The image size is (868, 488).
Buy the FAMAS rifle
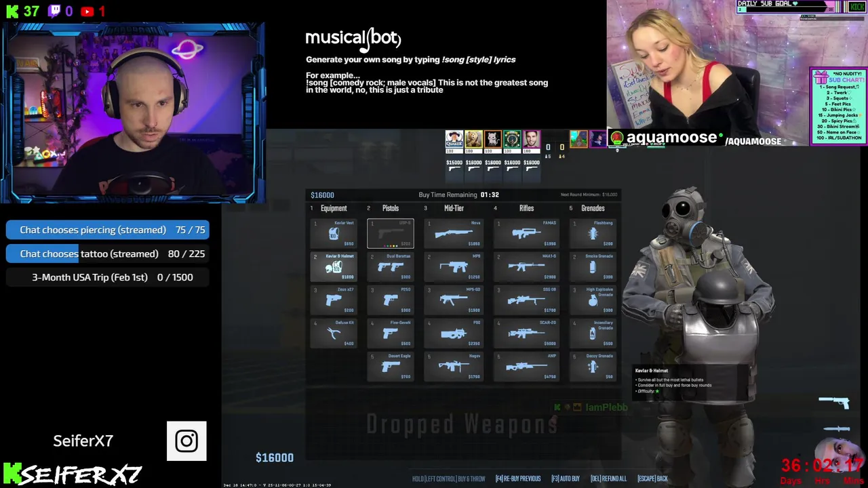[526, 233]
